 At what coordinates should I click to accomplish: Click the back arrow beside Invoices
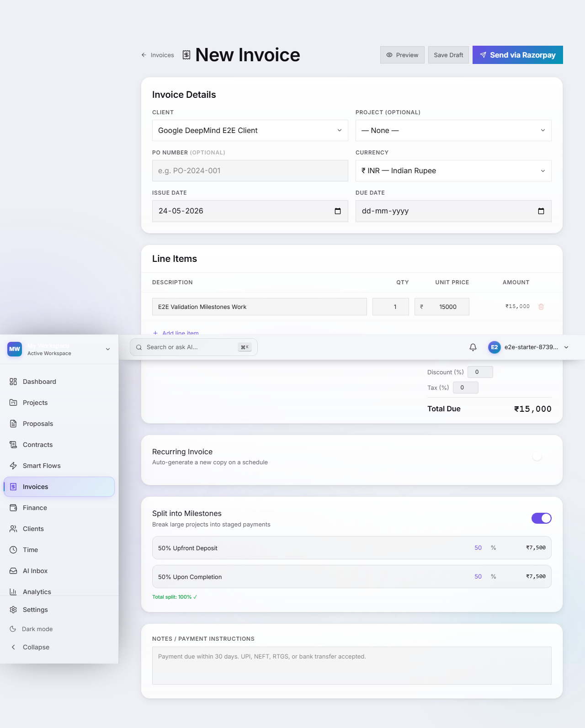pos(144,55)
